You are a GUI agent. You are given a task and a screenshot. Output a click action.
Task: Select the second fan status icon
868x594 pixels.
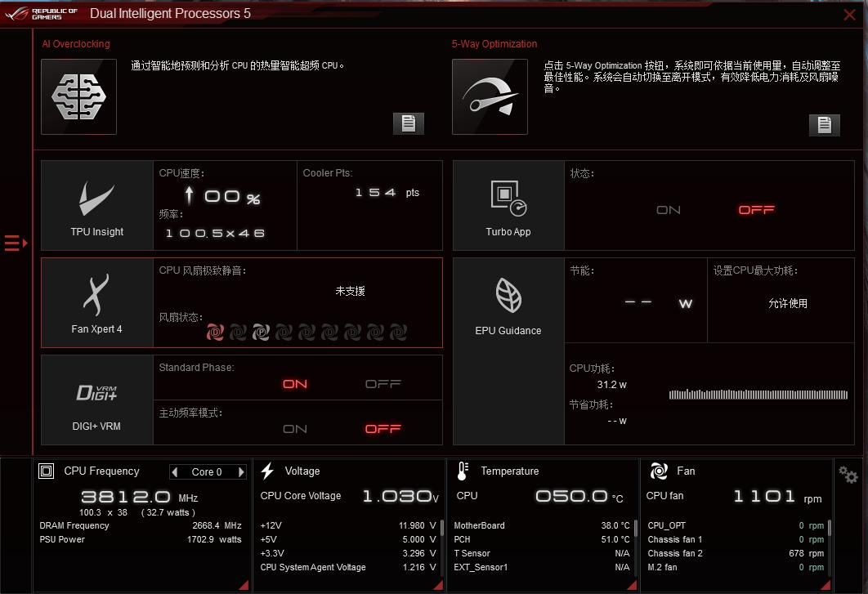pos(238,333)
